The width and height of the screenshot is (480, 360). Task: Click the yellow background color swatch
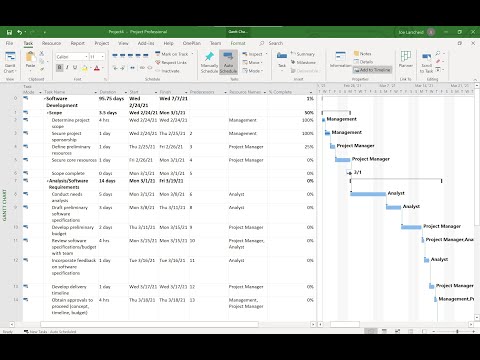85,68
